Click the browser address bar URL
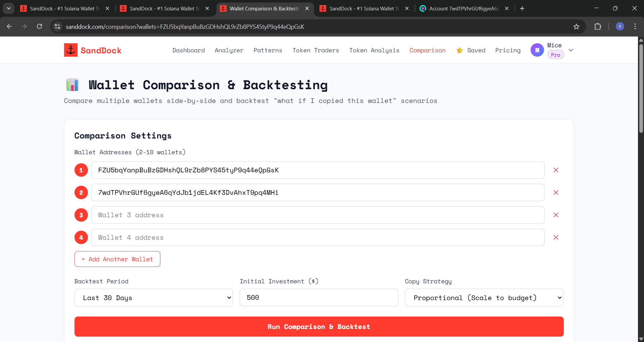Viewport: 644px width, 342px height. tap(185, 26)
